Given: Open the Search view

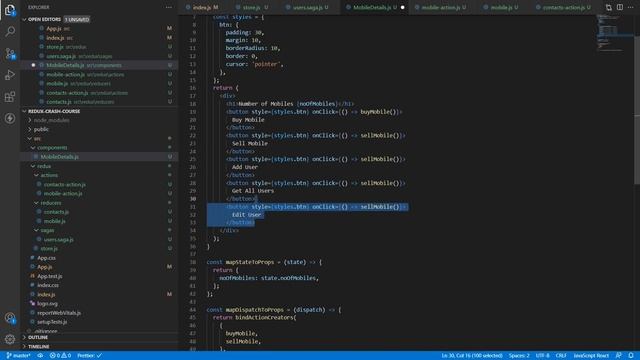Looking at the screenshot, I should [10, 31].
